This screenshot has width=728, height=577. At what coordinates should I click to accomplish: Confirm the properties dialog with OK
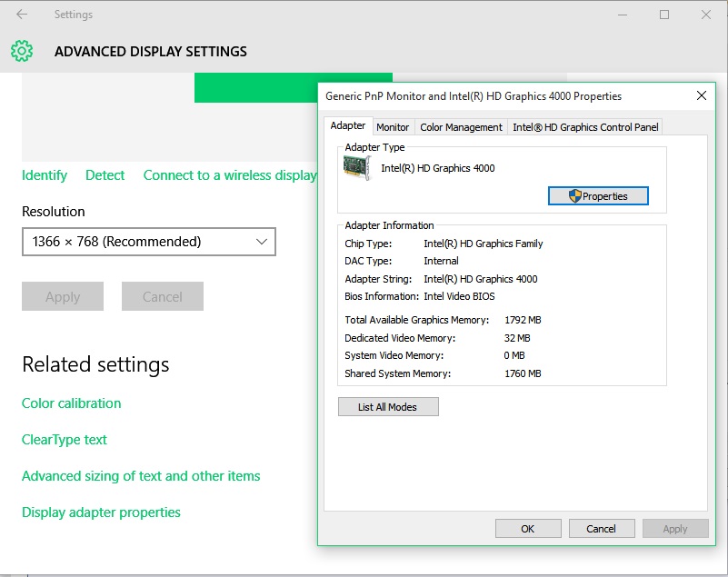click(528, 529)
